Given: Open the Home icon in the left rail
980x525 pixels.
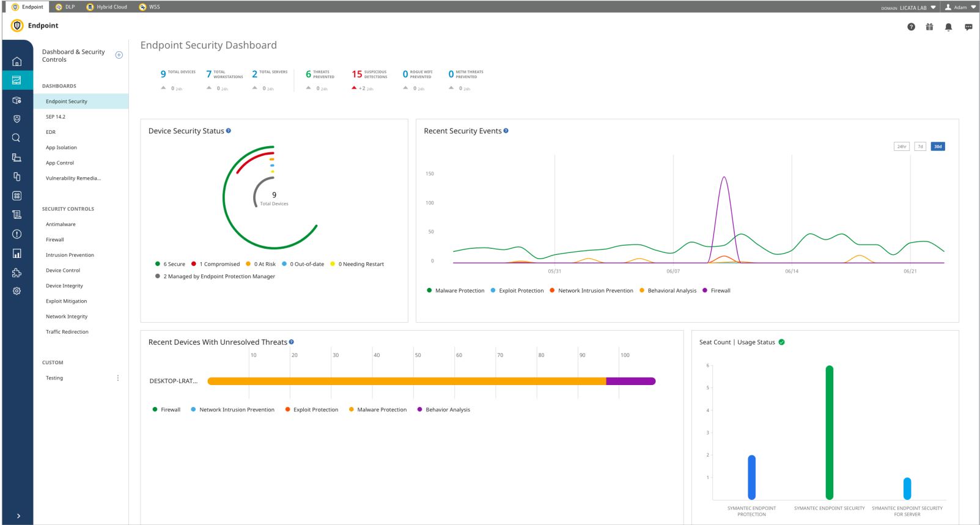Looking at the screenshot, I should (x=17, y=61).
